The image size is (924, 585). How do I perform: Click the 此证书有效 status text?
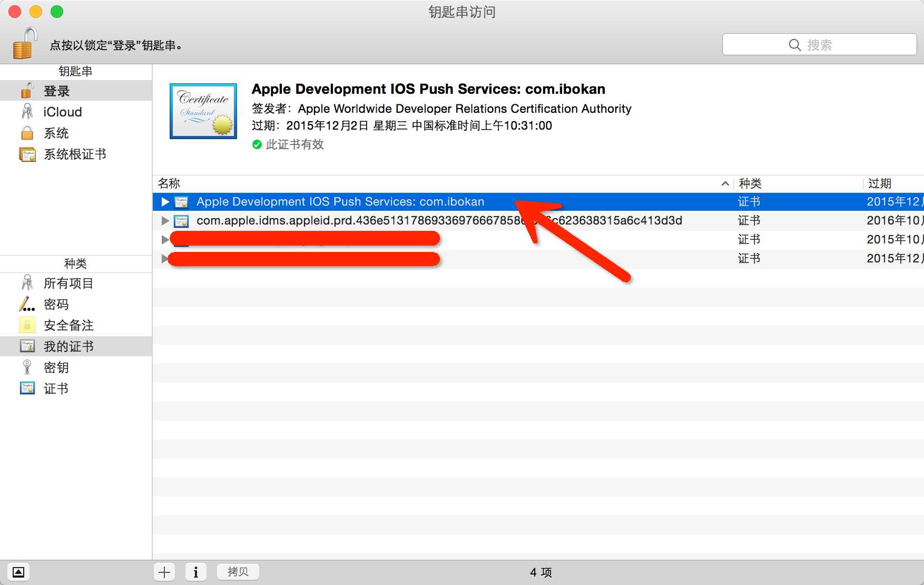tap(295, 144)
